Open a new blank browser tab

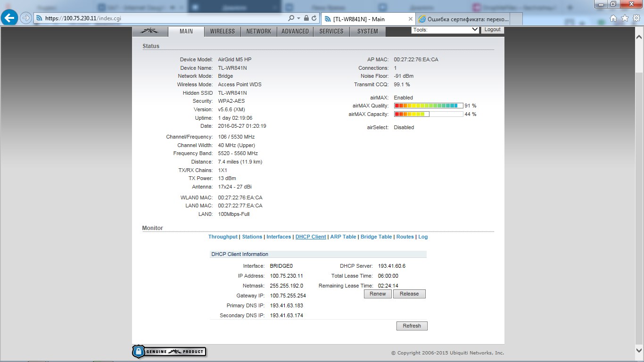pyautogui.click(x=516, y=19)
